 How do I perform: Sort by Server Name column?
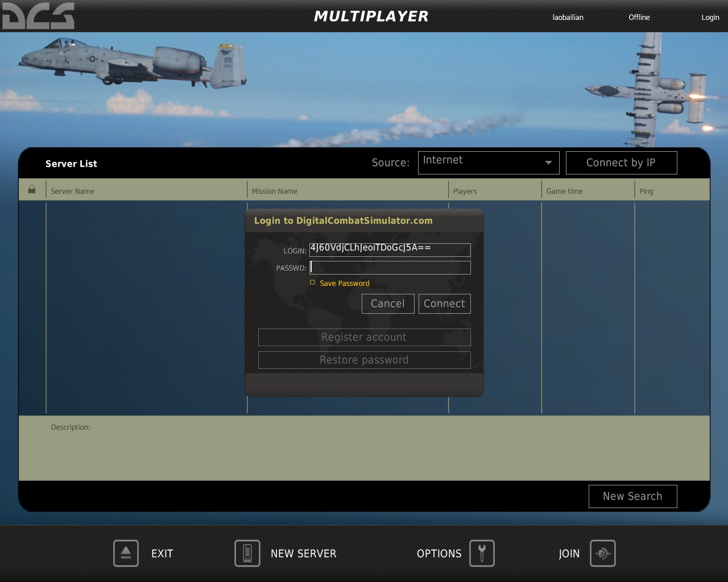tap(147, 191)
